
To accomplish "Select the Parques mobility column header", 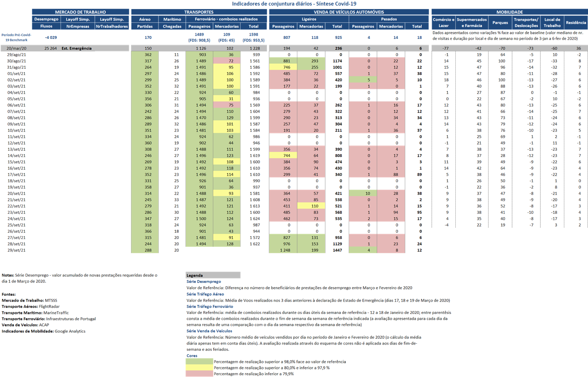I will [x=500, y=23].
